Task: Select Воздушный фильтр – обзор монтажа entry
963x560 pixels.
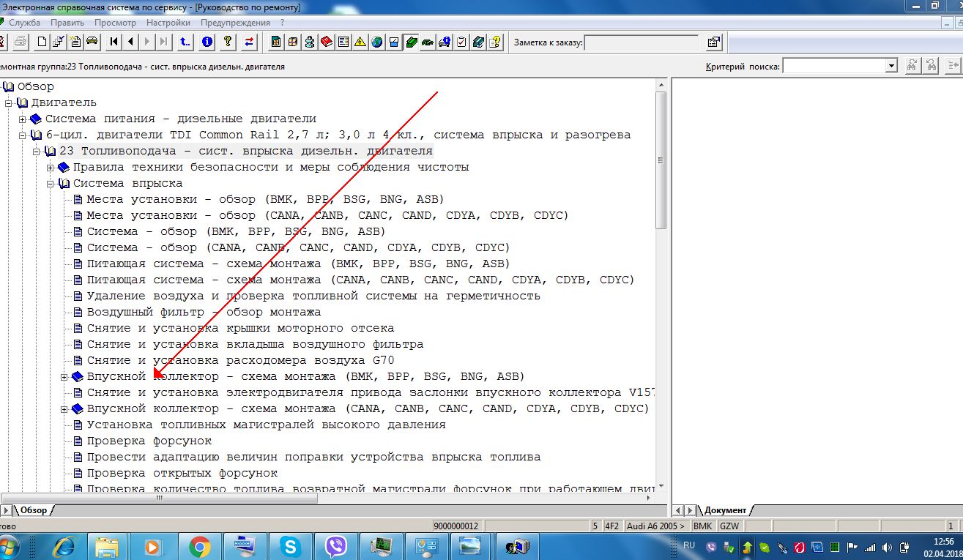Action: click(x=204, y=312)
